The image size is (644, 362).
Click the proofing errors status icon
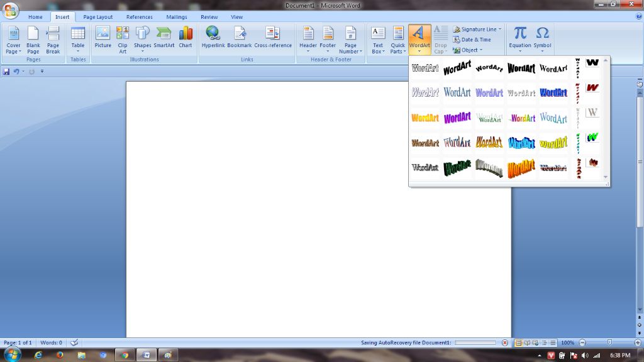pos(74,343)
